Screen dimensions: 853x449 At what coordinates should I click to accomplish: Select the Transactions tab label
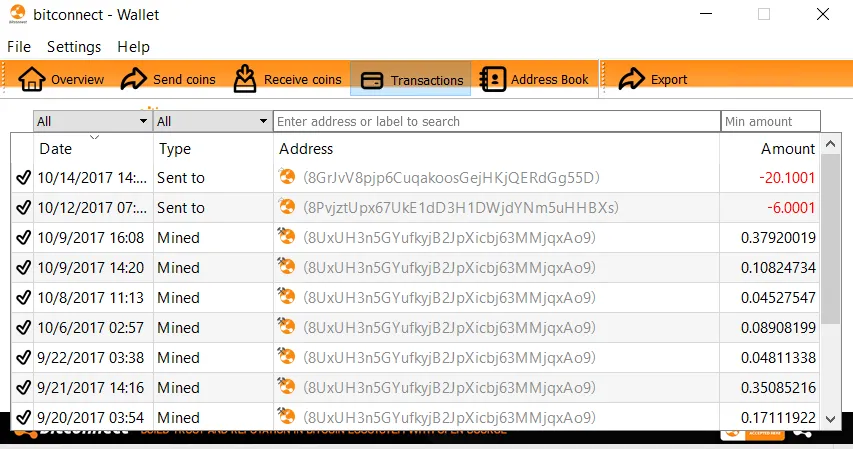[427, 81]
